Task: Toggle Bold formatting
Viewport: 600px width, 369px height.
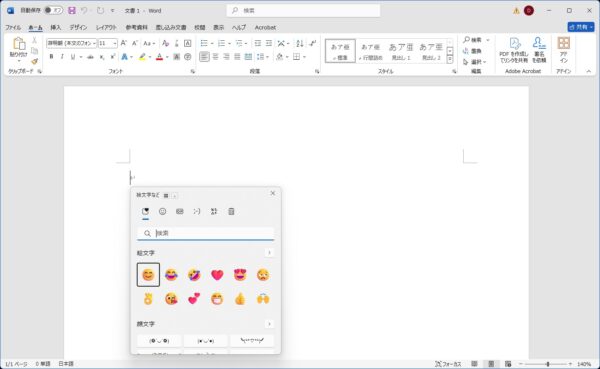Action: click(51, 57)
